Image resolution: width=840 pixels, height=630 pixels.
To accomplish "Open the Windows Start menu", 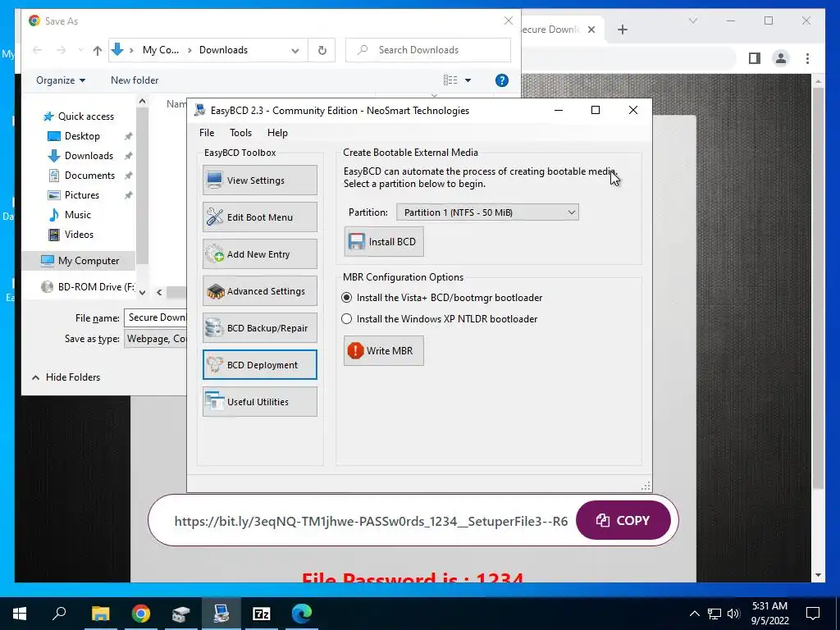I will click(20, 614).
